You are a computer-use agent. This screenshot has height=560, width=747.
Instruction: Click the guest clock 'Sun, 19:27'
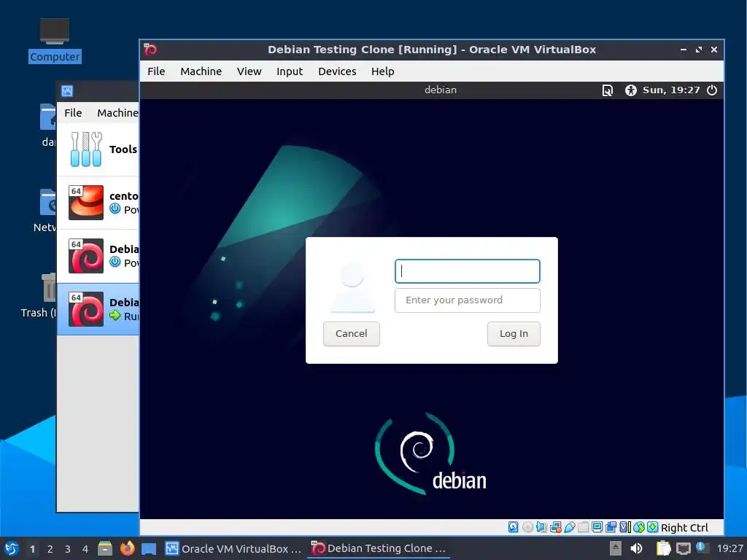point(671,90)
